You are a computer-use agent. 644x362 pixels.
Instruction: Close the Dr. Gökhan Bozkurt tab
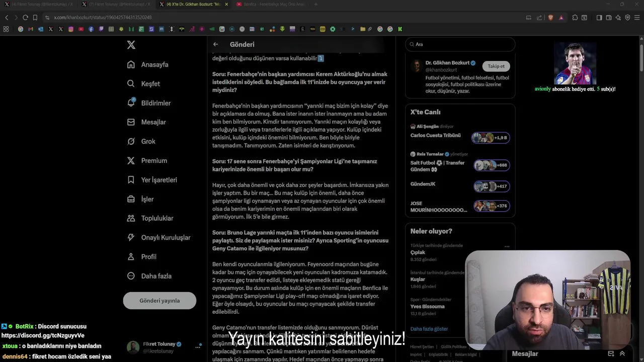(226, 4)
